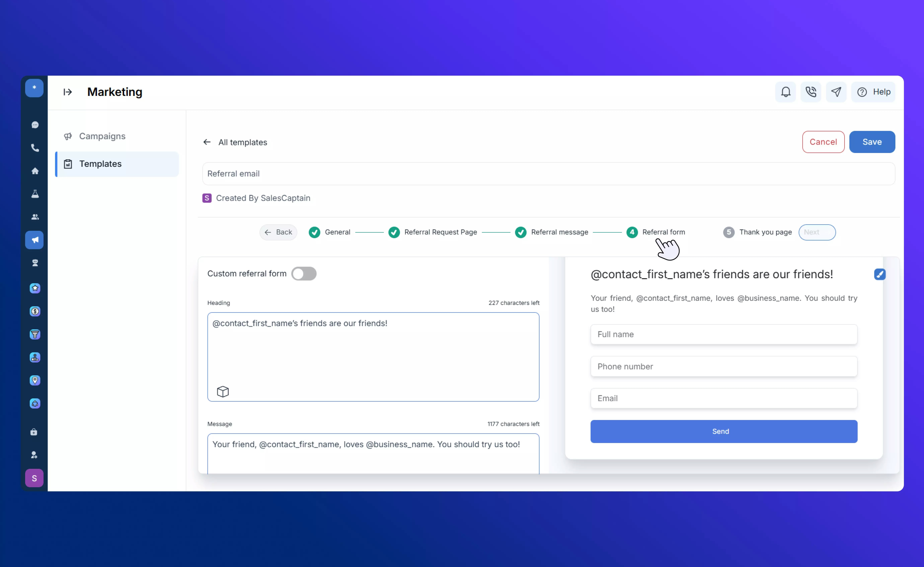This screenshot has height=567, width=924.
Task: Click the flask lab icon in sidebar
Action: tap(35, 194)
